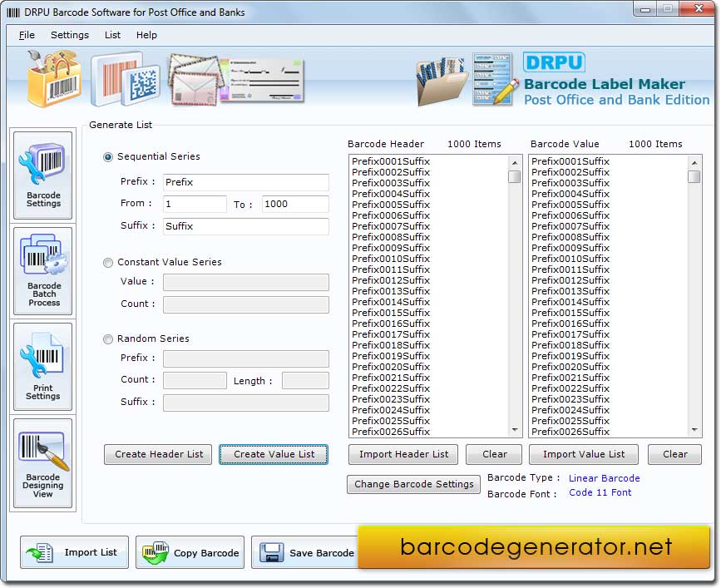Viewport: 721px width, 588px height.
Task: Select Prefix0026Suffix in Barcode Header list
Action: click(x=391, y=432)
